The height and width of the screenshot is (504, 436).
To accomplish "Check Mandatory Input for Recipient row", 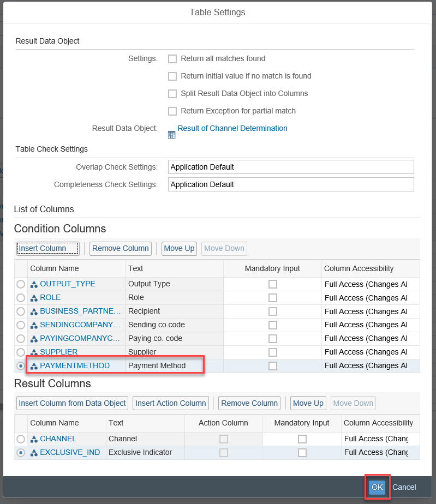I will tap(273, 311).
